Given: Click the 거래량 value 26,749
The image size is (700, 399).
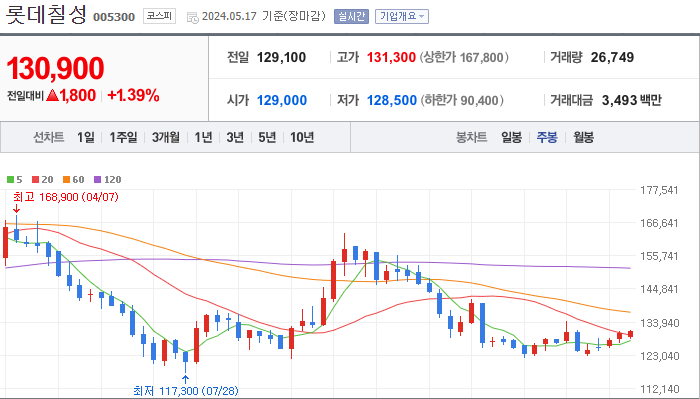Looking at the screenshot, I should tap(612, 57).
